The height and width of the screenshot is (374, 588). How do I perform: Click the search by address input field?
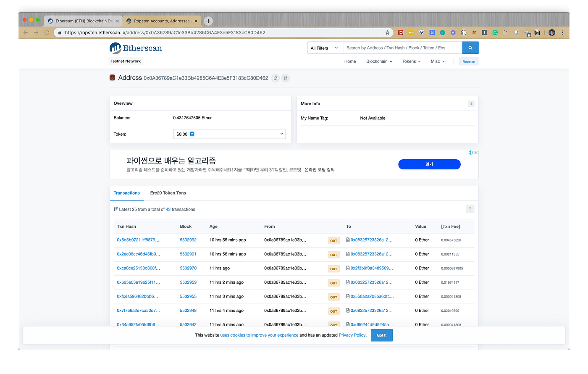coord(402,48)
